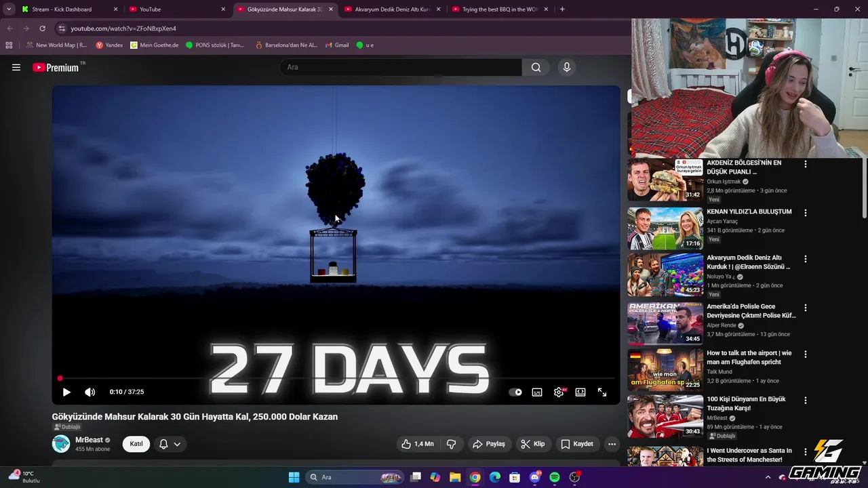Image resolution: width=868 pixels, height=488 pixels.
Task: Open options menu for Akvaryum Dedik video
Action: [806, 259]
